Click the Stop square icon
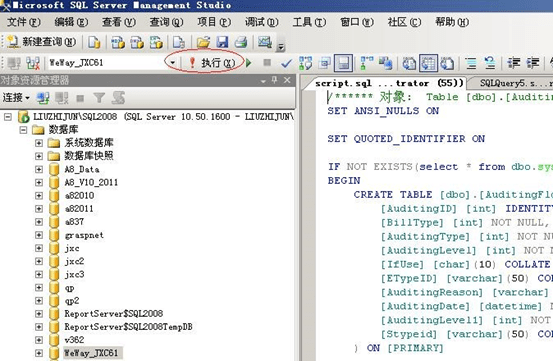The image size is (553, 361). pyautogui.click(x=267, y=63)
